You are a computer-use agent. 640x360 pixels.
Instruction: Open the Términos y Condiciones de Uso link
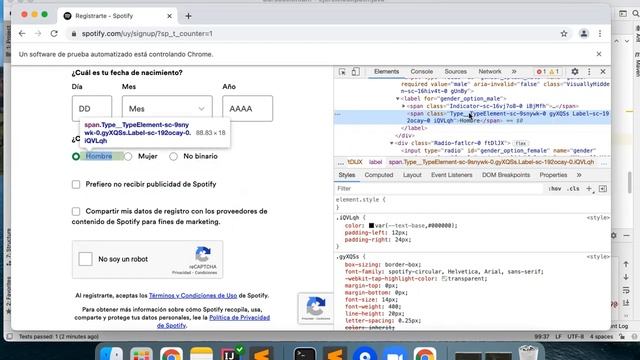point(193,296)
